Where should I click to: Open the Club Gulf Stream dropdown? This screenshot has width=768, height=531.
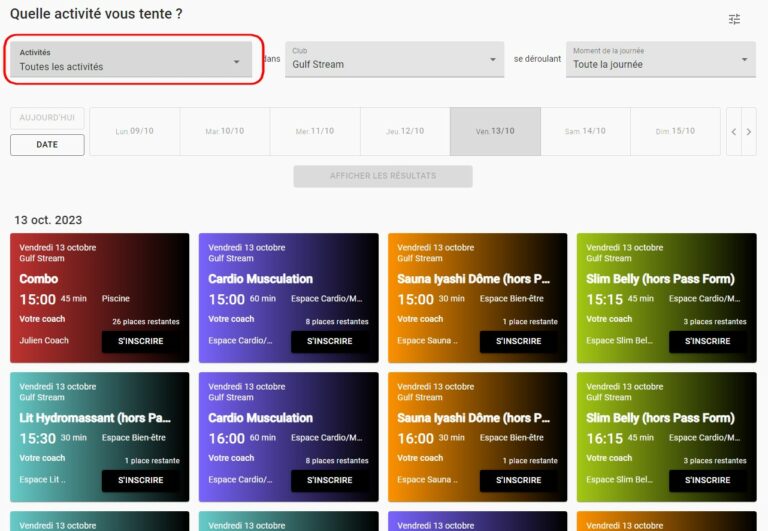(x=394, y=59)
